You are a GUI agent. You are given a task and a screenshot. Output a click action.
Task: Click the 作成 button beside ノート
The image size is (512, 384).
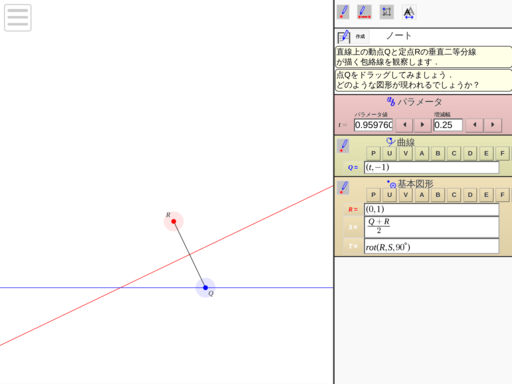(360, 36)
